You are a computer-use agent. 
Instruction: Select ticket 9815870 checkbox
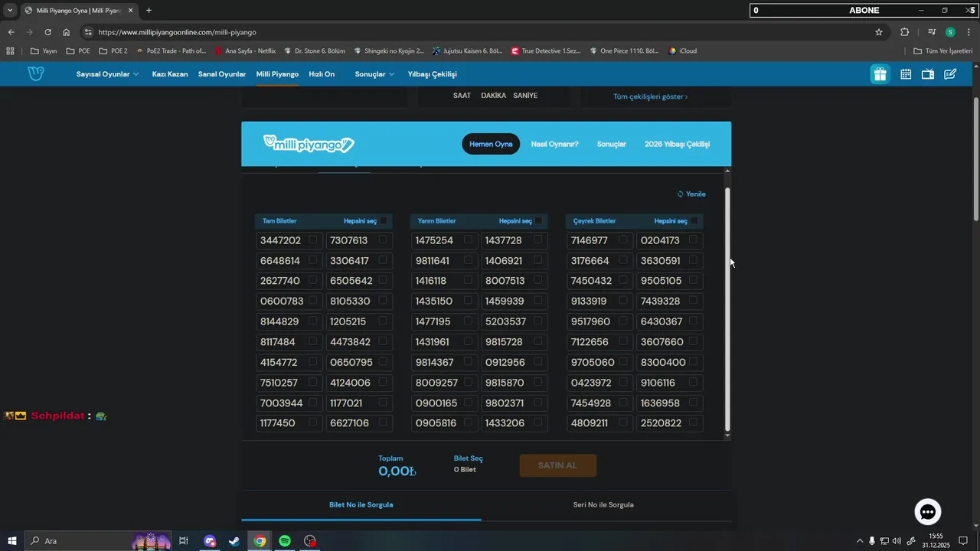click(x=537, y=382)
